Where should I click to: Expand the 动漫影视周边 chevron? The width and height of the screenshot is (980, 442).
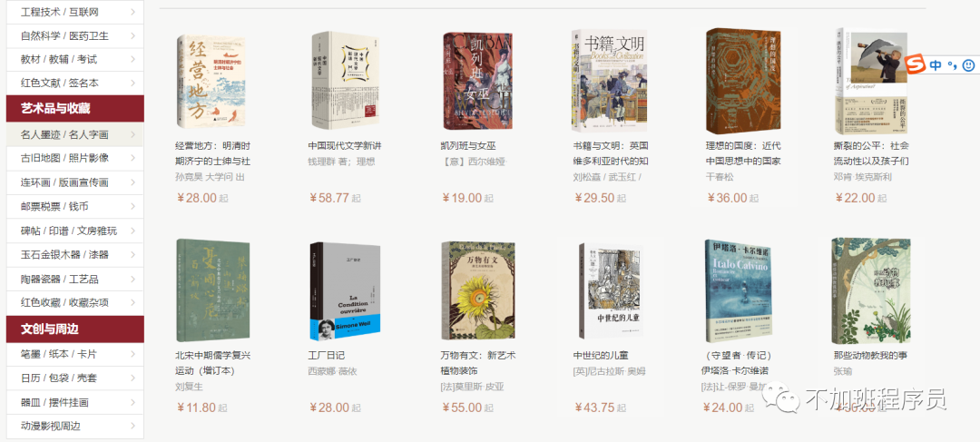pyautogui.click(x=133, y=427)
